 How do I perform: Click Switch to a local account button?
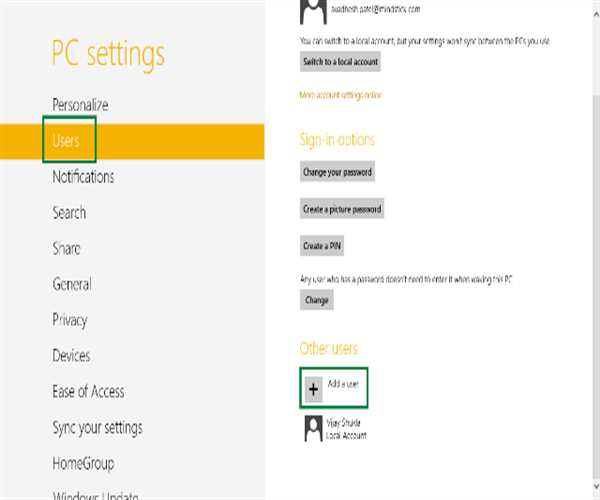click(x=340, y=62)
